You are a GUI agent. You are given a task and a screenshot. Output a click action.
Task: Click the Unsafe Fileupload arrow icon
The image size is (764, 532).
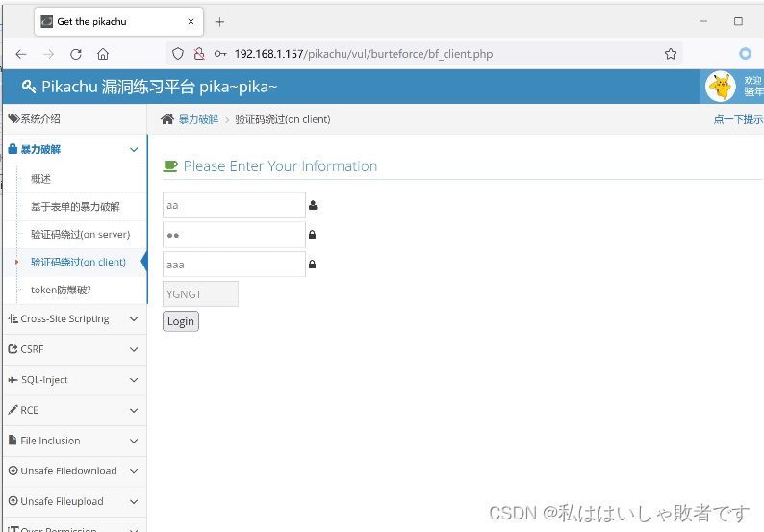13,501
